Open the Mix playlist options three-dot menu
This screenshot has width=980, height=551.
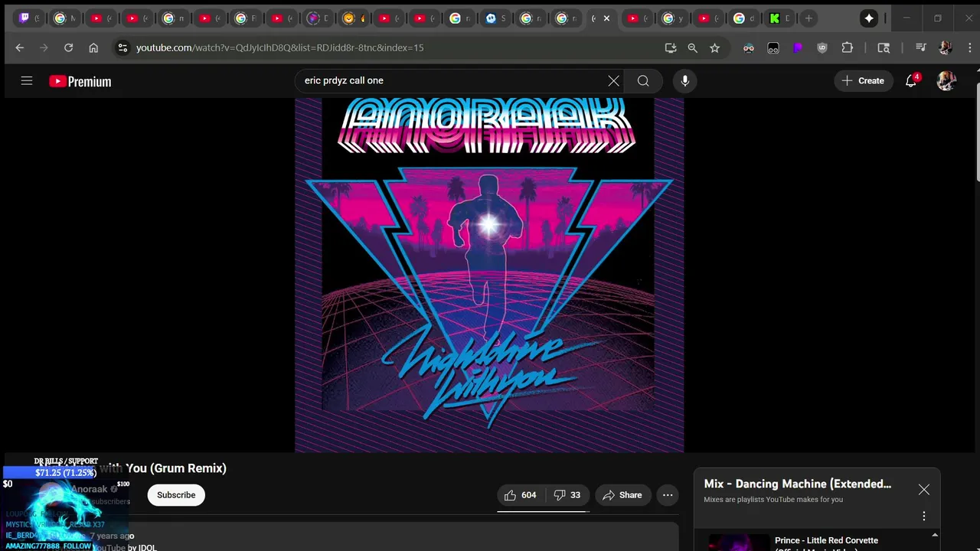[x=924, y=516]
